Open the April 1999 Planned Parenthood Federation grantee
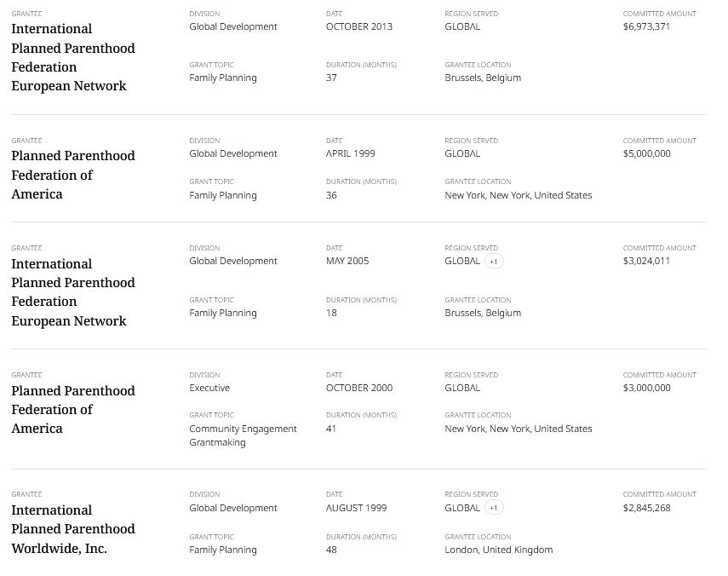Viewport: 728px width, 576px height. 73,175
